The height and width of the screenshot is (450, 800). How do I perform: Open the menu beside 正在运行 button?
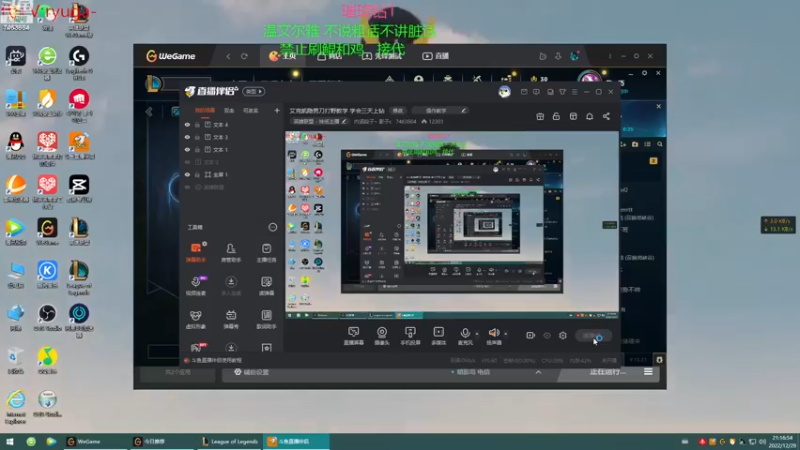[648, 372]
